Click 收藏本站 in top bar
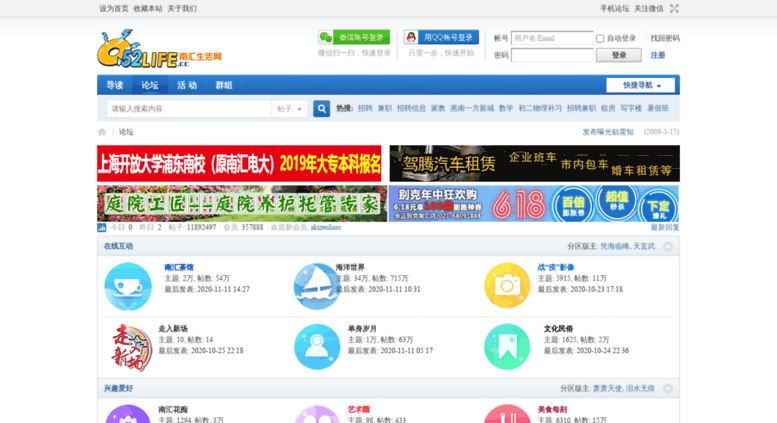This screenshot has height=423, width=777. 148,8
